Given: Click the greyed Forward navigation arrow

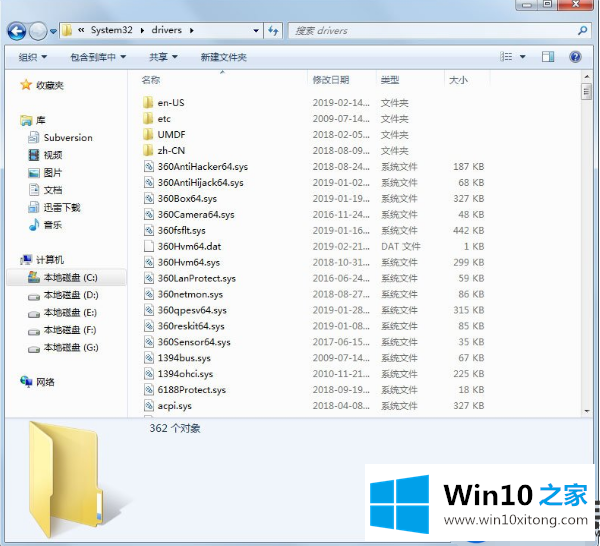Looking at the screenshot, I should point(38,31).
